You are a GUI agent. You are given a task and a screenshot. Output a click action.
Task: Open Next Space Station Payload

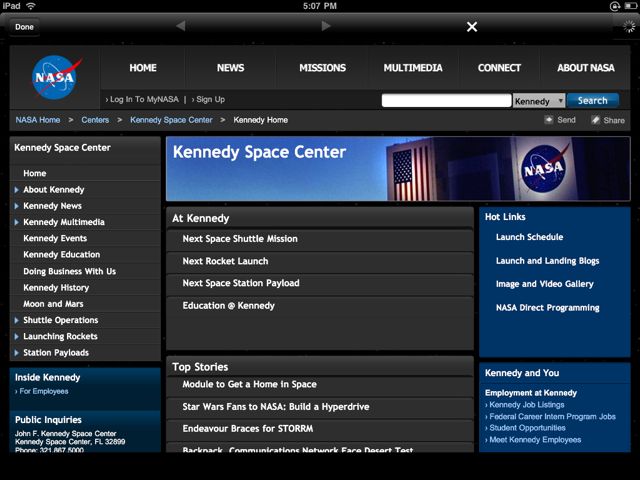[x=241, y=283]
